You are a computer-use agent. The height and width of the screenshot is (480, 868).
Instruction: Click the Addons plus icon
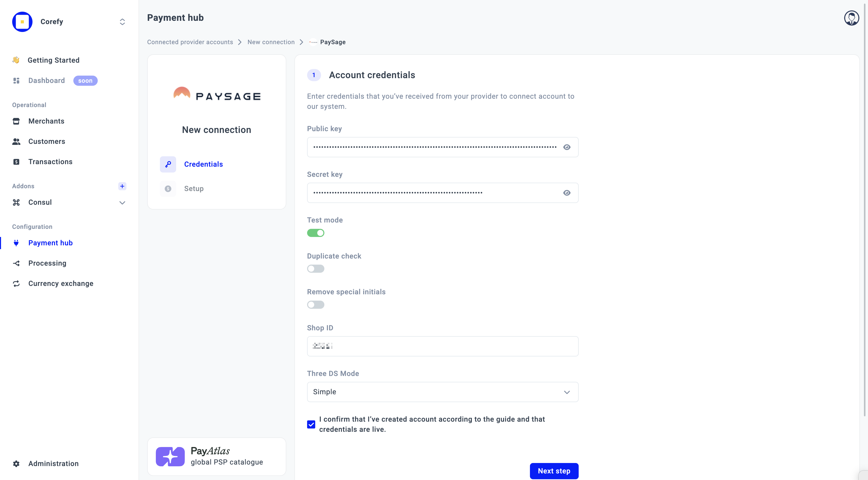click(x=122, y=186)
